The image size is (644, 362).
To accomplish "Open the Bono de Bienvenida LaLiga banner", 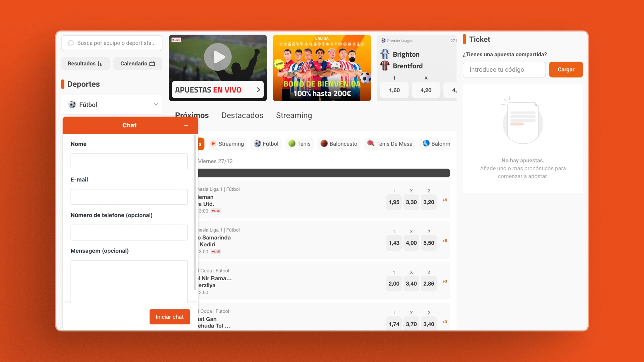I will [x=322, y=68].
